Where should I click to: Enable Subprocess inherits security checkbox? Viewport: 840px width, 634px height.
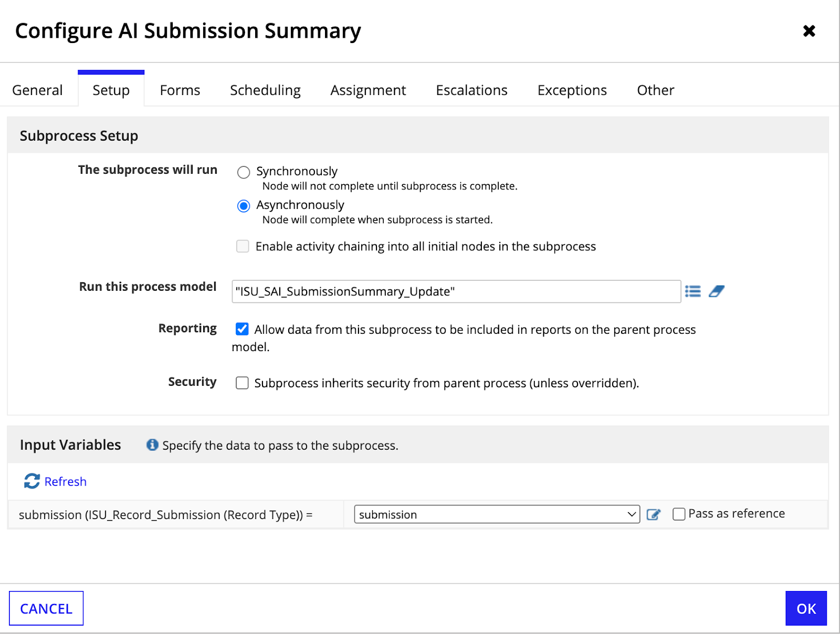click(x=242, y=383)
